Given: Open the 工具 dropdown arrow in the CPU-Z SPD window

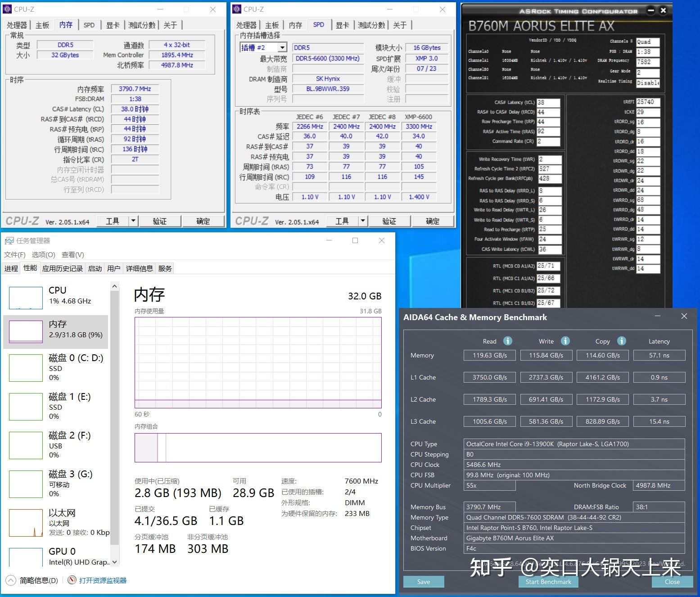Looking at the screenshot, I should (363, 221).
